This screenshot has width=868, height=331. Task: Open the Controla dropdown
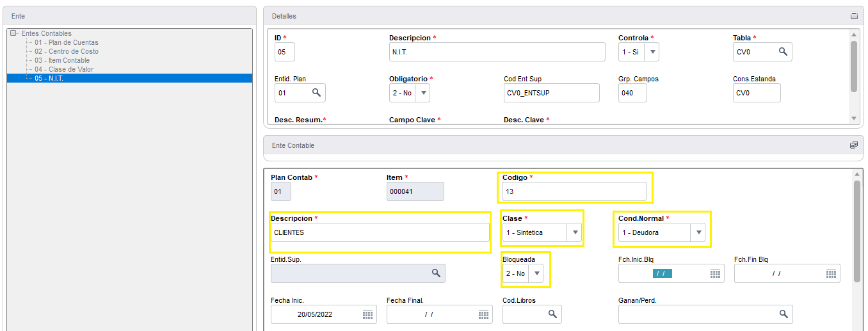tap(652, 52)
